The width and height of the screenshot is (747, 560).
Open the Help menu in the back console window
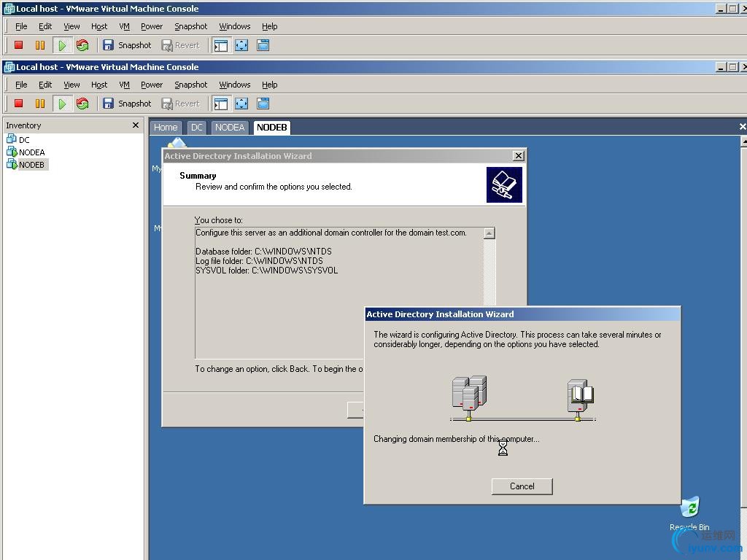pos(269,26)
